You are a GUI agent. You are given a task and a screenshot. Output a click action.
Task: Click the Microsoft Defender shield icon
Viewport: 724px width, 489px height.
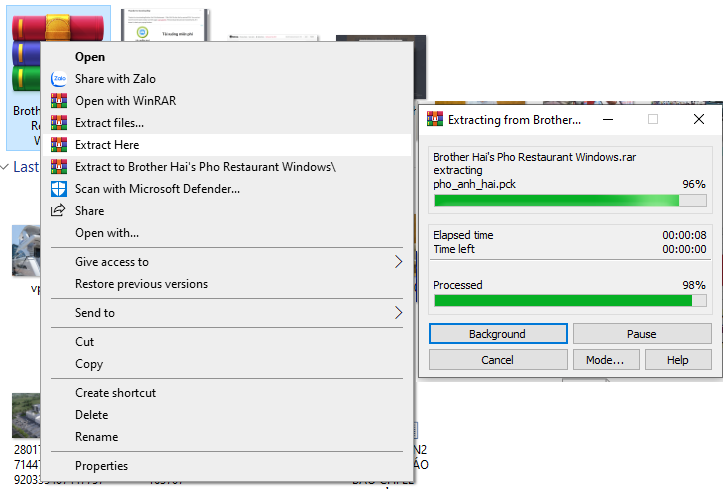click(58, 189)
